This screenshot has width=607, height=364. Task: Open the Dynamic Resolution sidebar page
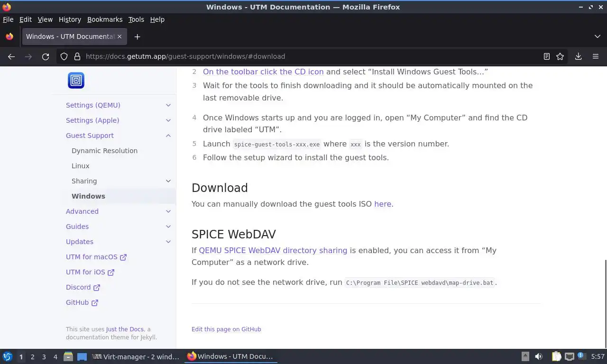104,151
